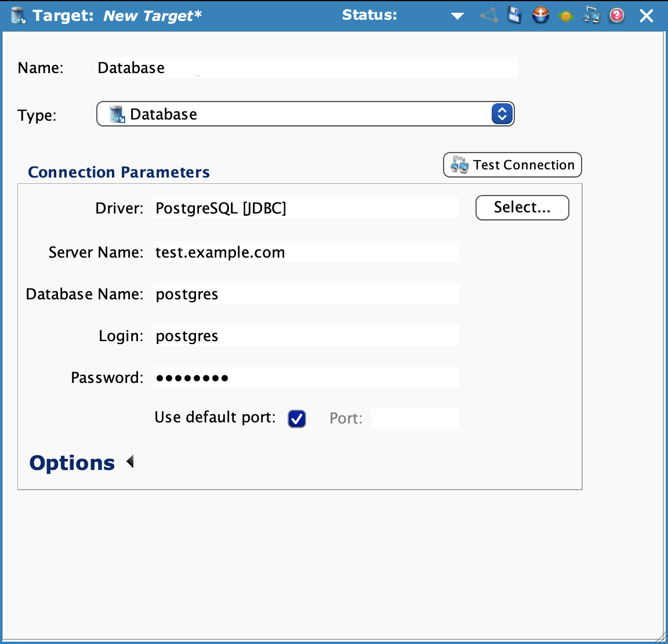Click the database icon beside Target label

tap(18, 15)
